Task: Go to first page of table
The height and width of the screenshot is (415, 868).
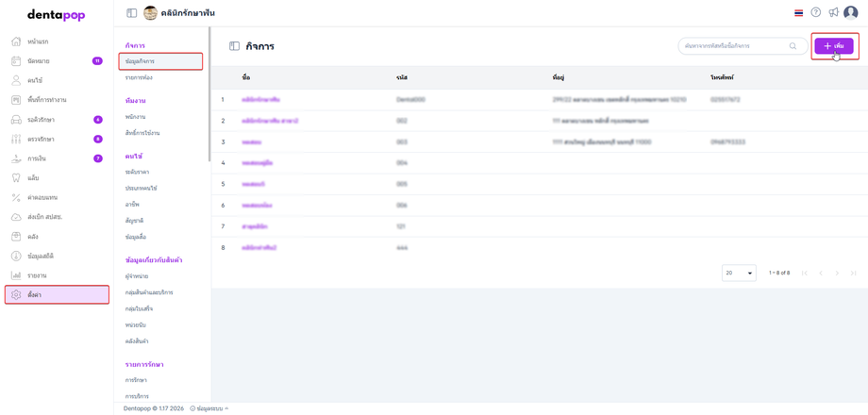Action: tap(805, 273)
